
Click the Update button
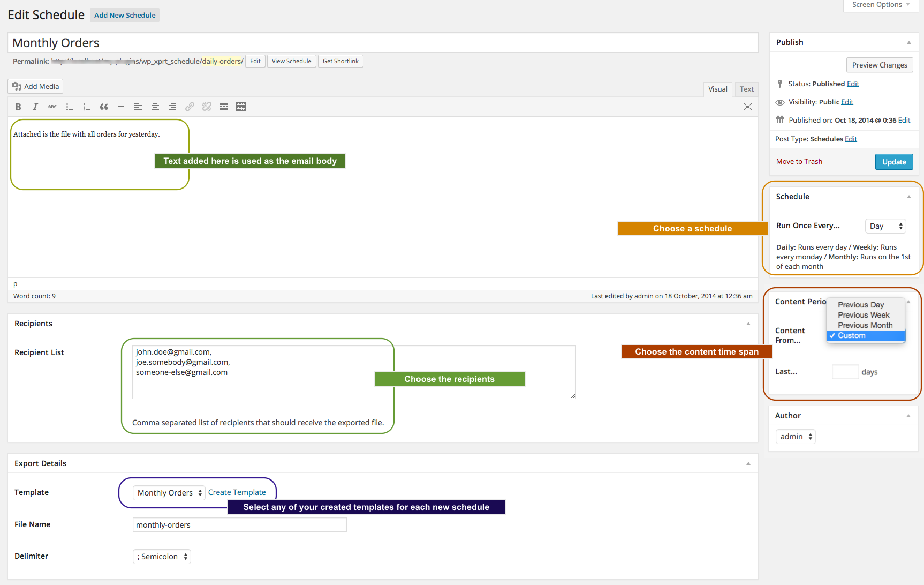coord(894,162)
